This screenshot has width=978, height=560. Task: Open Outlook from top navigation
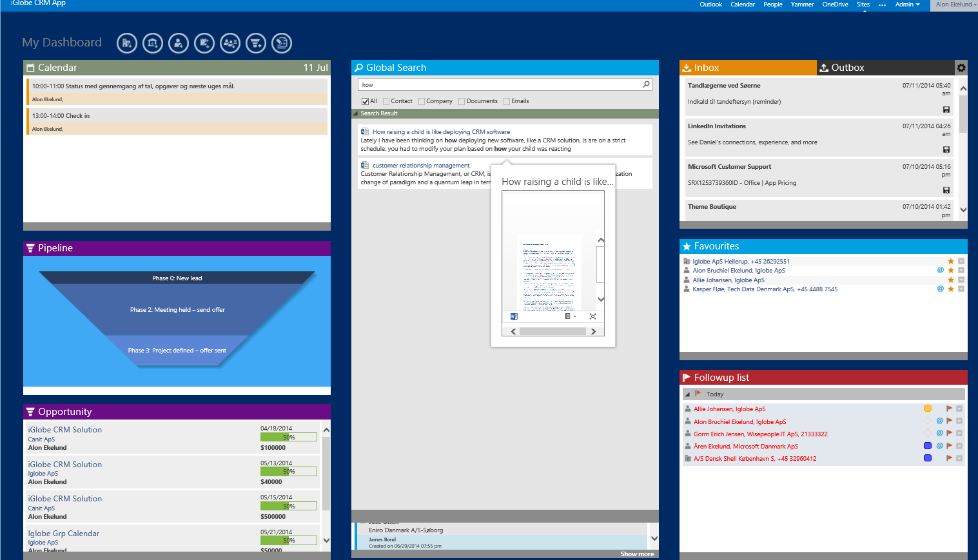710,5
